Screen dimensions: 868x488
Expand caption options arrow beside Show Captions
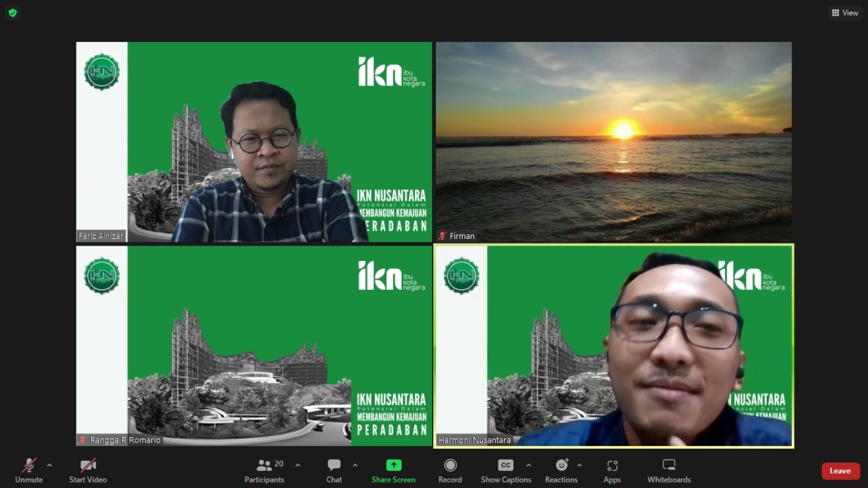coord(528,466)
